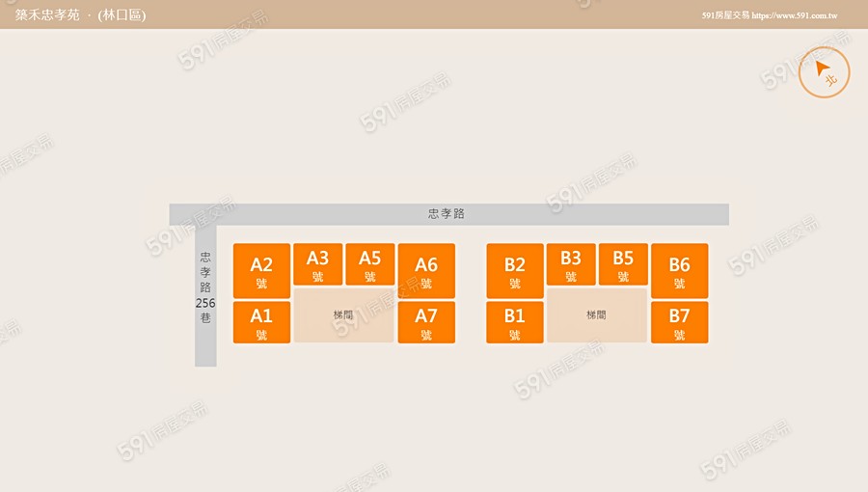Select unit A1 block
Image resolution: width=868 pixels, height=492 pixels.
coord(261,322)
